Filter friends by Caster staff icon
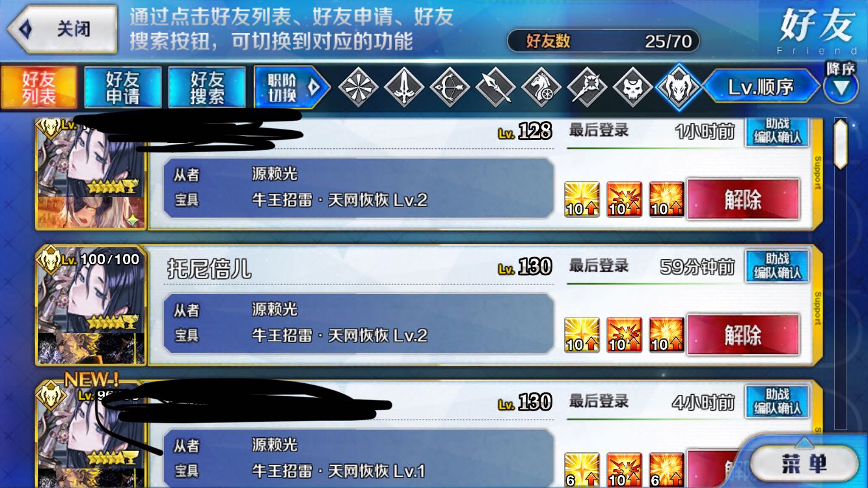This screenshot has width=868, height=488. pyautogui.click(x=587, y=87)
